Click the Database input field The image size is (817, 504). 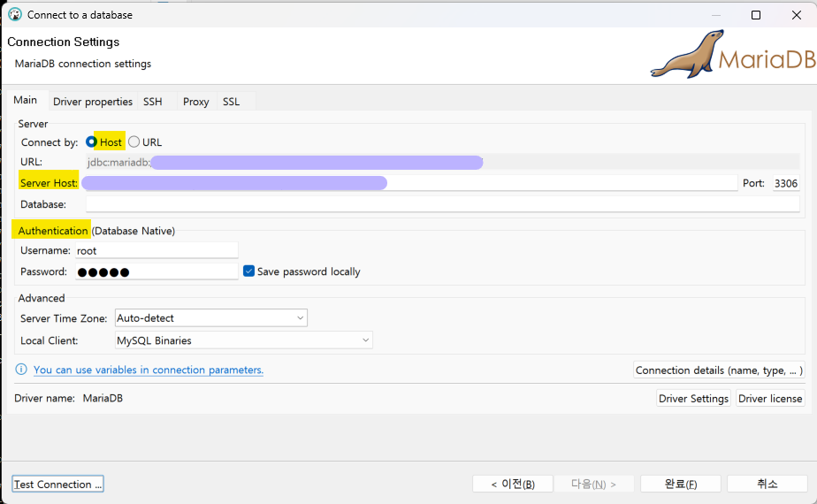442,203
